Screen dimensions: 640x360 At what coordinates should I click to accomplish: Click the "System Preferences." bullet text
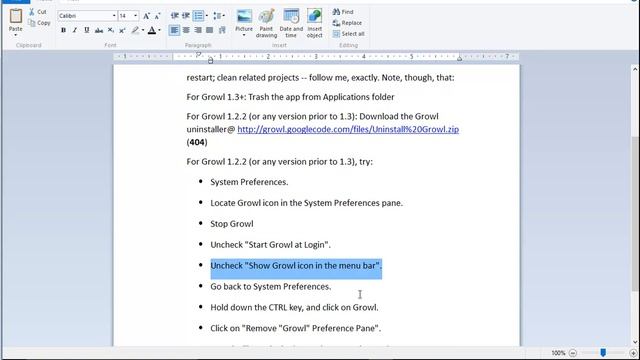pos(249,182)
